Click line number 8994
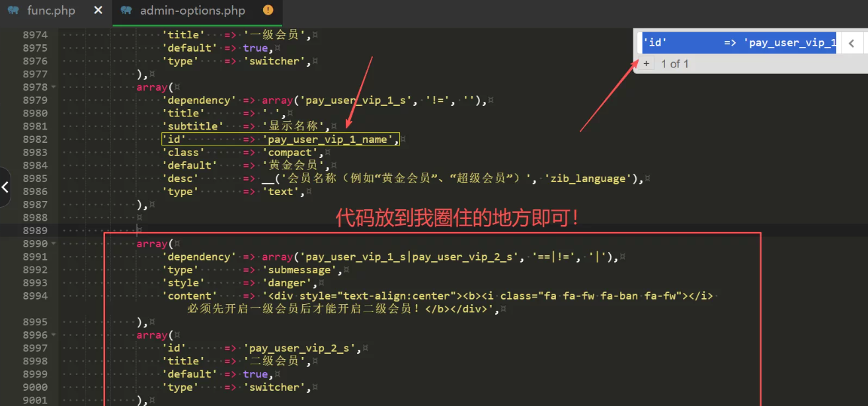 click(34, 296)
